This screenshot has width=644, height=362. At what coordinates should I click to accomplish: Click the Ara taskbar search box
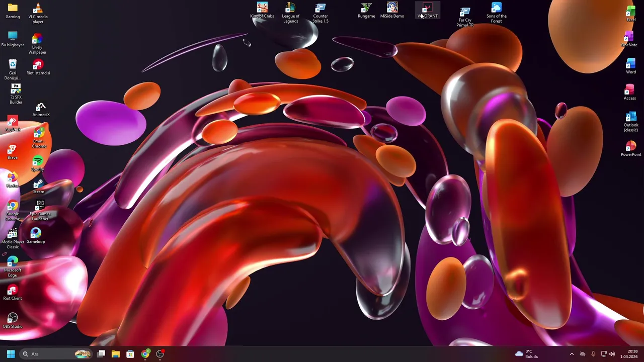(56, 354)
